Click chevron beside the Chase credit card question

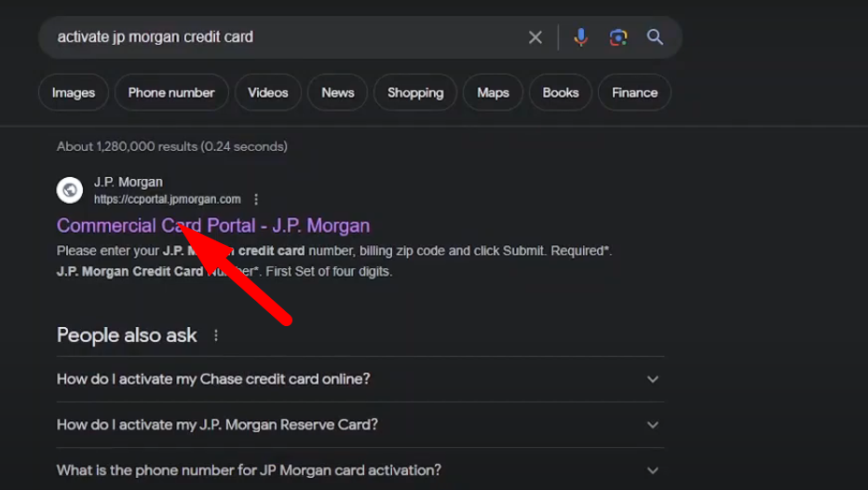[653, 379]
